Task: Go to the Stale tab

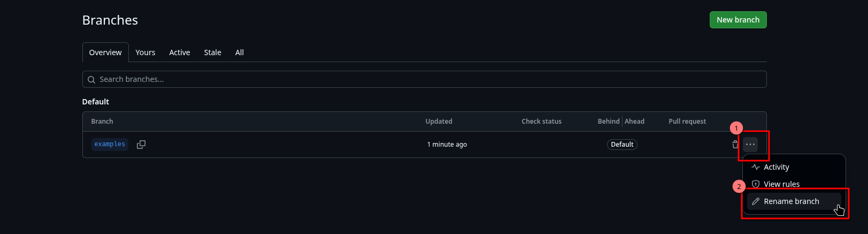Action: pos(212,52)
